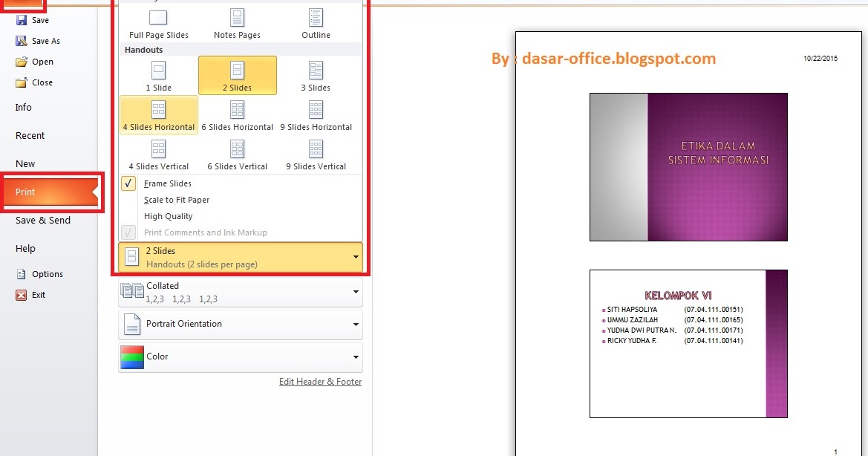Expand the 2 Slides layout dropdown arrow
Image resolution: width=868 pixels, height=456 pixels.
tap(356, 257)
